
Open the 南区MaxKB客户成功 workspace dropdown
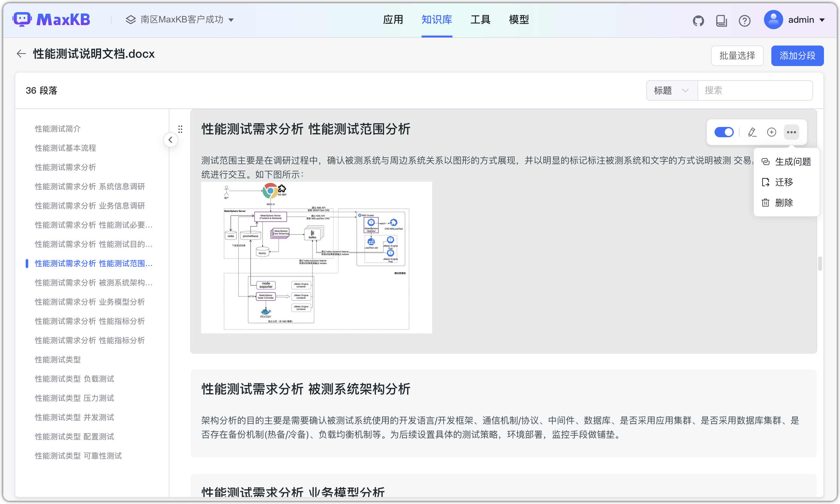click(x=180, y=20)
